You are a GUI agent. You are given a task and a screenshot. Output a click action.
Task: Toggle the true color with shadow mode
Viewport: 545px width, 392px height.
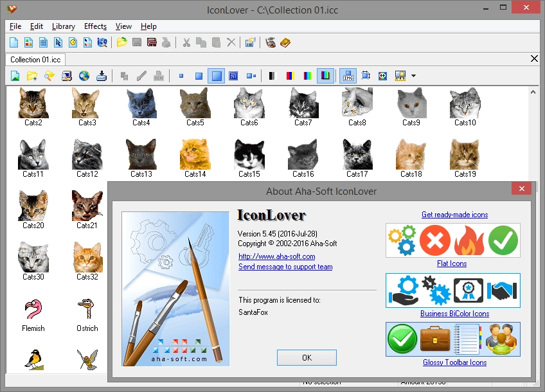pyautogui.click(x=325, y=75)
